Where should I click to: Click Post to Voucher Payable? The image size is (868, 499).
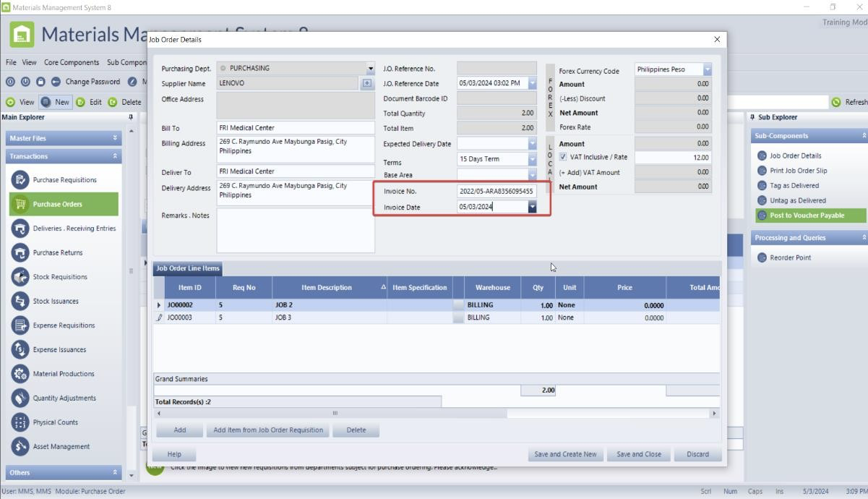(x=807, y=216)
